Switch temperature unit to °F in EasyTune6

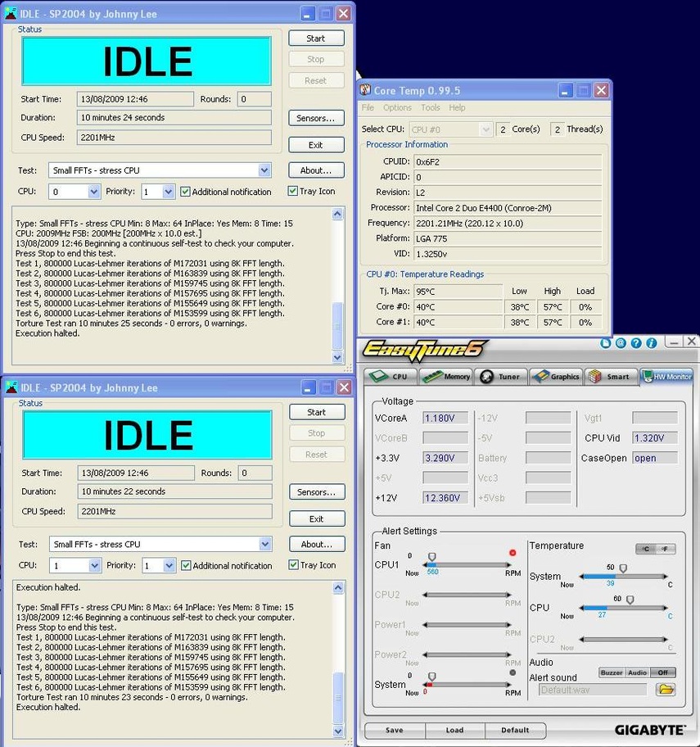pyautogui.click(x=665, y=549)
